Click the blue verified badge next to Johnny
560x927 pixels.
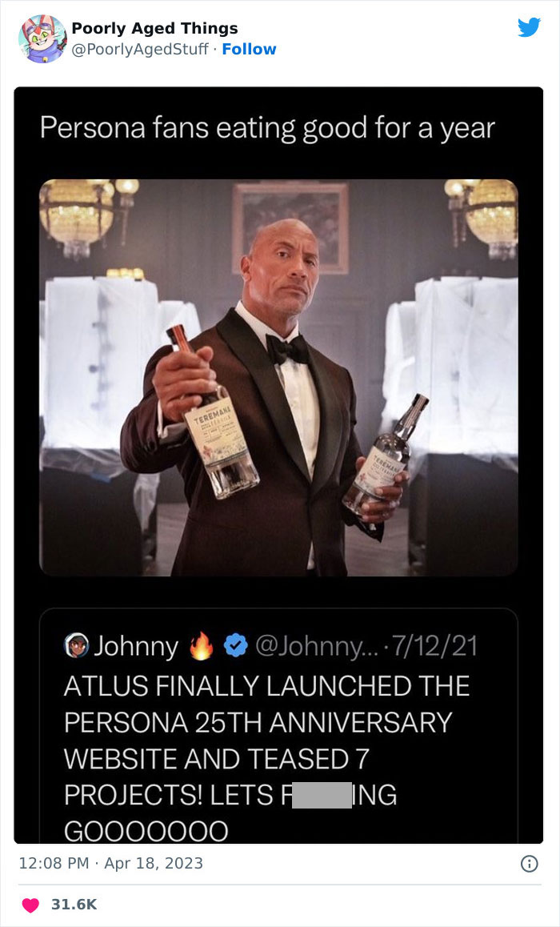pyautogui.click(x=235, y=647)
